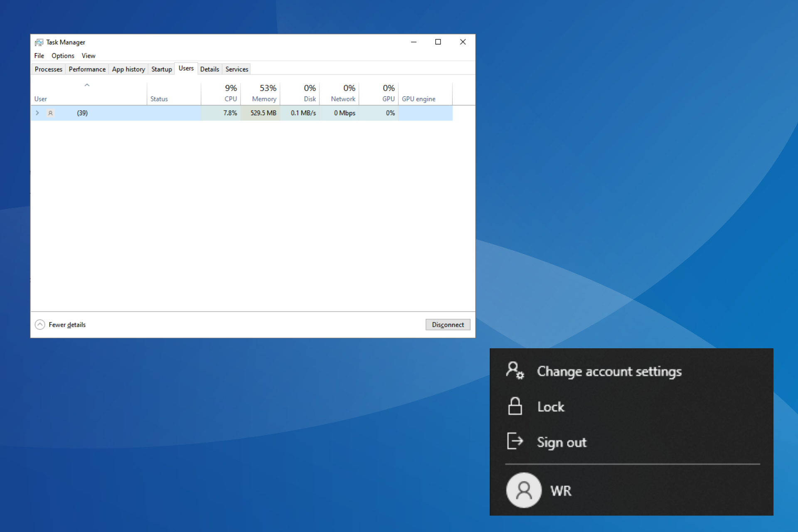
Task: Click the 7.8% CPU value cell
Action: (221, 113)
